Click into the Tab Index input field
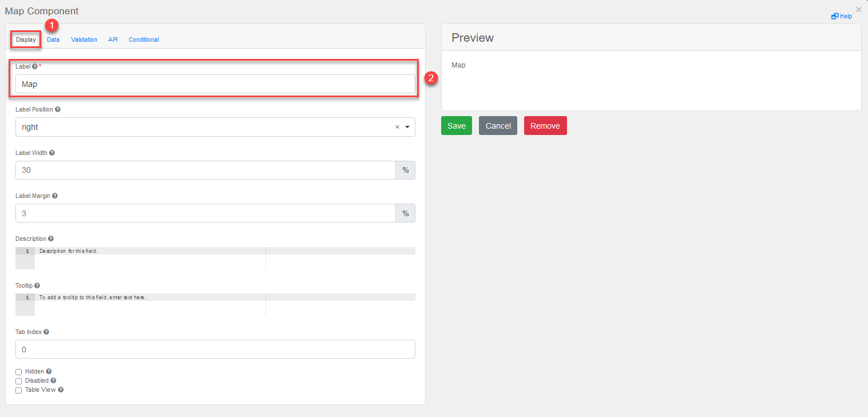This screenshot has width=868, height=417. click(215, 350)
